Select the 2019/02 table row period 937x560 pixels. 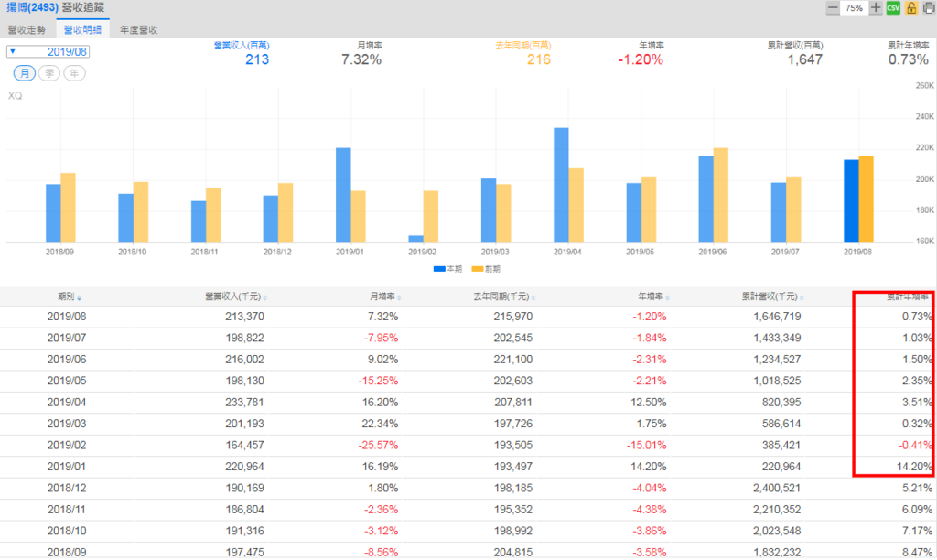(66, 446)
